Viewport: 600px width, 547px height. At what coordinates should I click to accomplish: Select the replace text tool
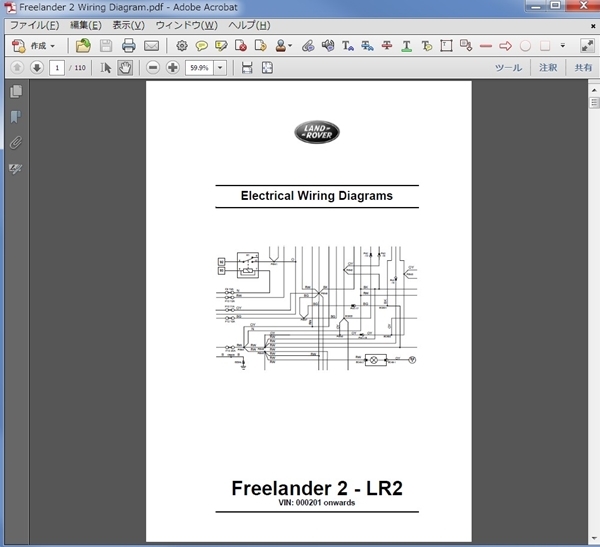(x=367, y=46)
